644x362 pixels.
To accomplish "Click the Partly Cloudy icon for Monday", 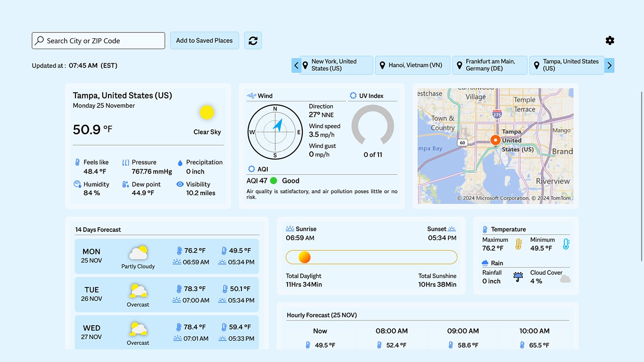I will (138, 251).
